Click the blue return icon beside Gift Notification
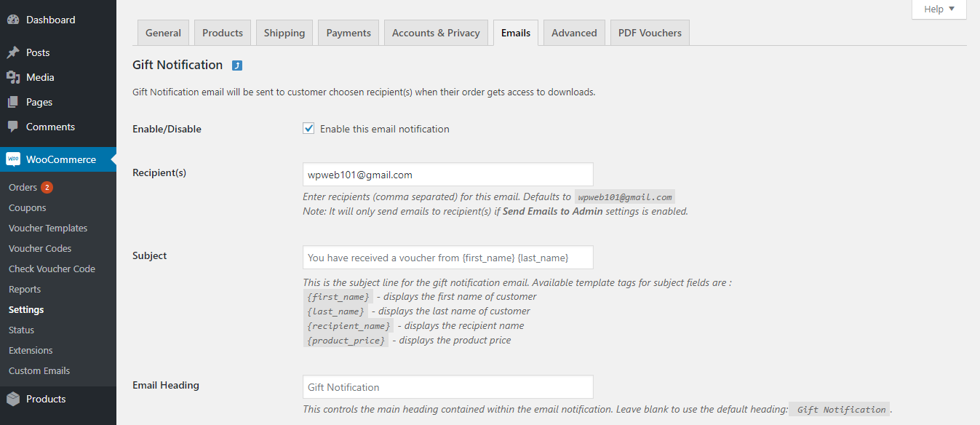 click(x=237, y=65)
